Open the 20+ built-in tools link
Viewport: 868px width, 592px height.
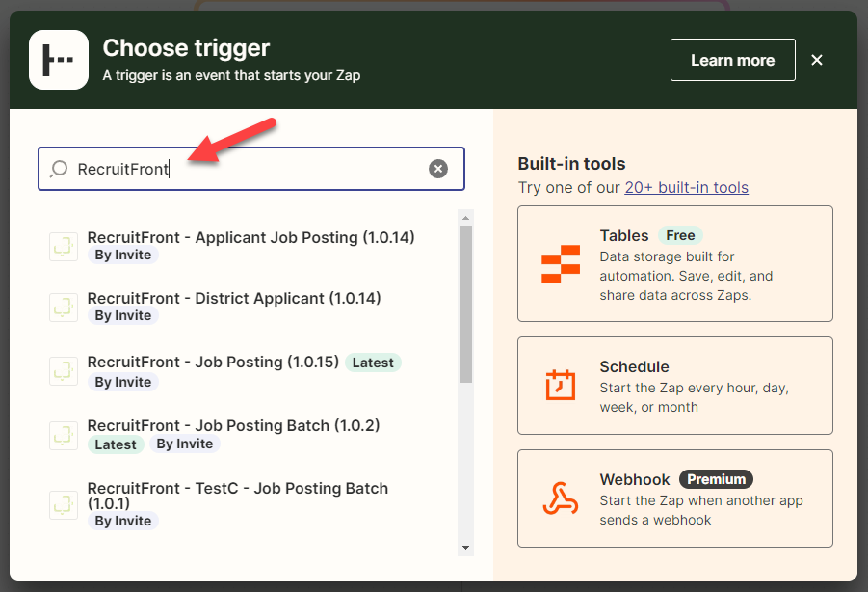click(x=687, y=188)
